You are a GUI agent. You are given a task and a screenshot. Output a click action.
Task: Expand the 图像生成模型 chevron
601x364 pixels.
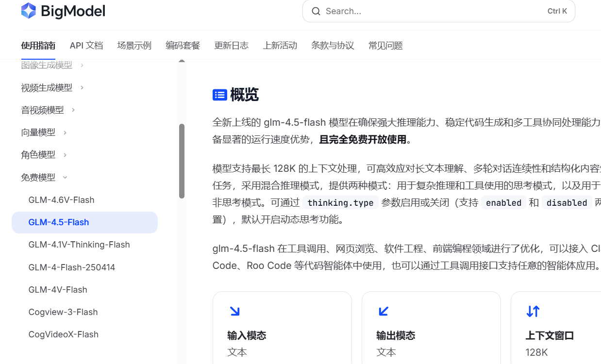tap(82, 65)
